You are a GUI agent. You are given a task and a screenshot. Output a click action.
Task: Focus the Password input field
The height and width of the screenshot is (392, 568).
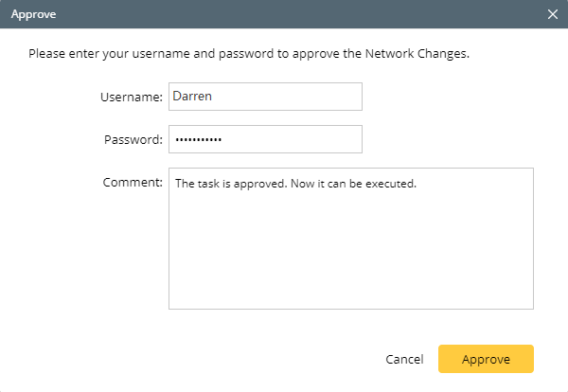click(265, 139)
